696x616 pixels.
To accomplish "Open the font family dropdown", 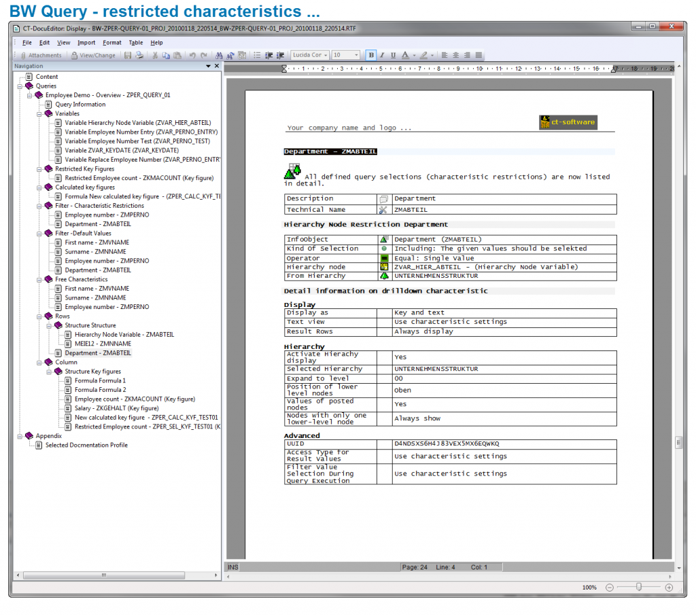I will coord(325,56).
